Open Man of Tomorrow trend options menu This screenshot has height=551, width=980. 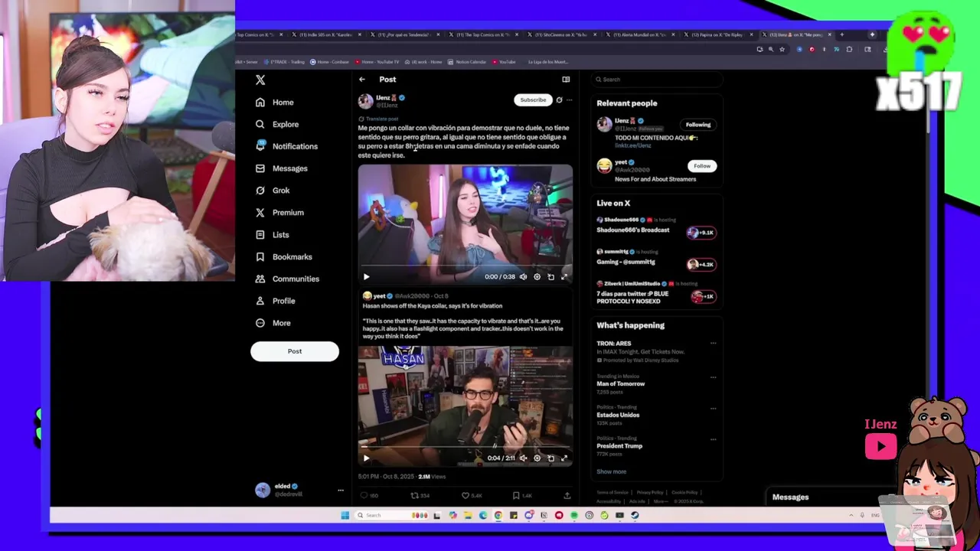(x=713, y=377)
